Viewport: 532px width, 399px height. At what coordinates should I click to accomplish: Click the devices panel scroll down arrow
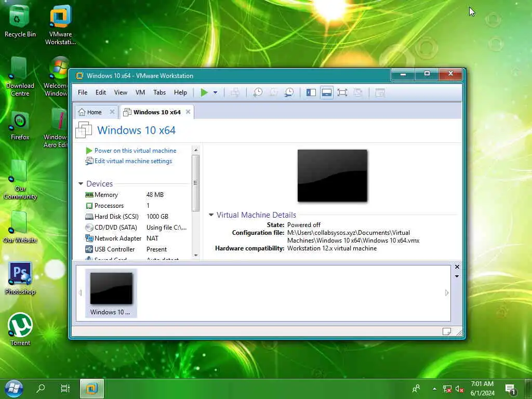tap(196, 255)
